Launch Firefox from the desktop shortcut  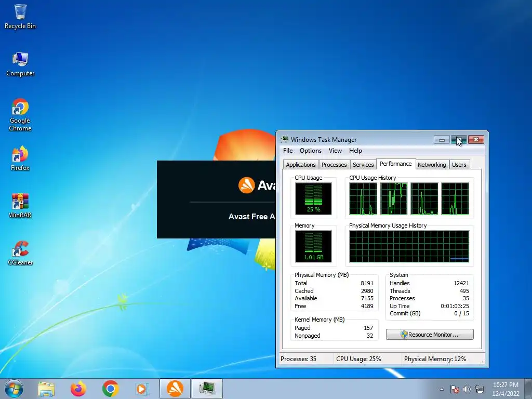tap(20, 158)
